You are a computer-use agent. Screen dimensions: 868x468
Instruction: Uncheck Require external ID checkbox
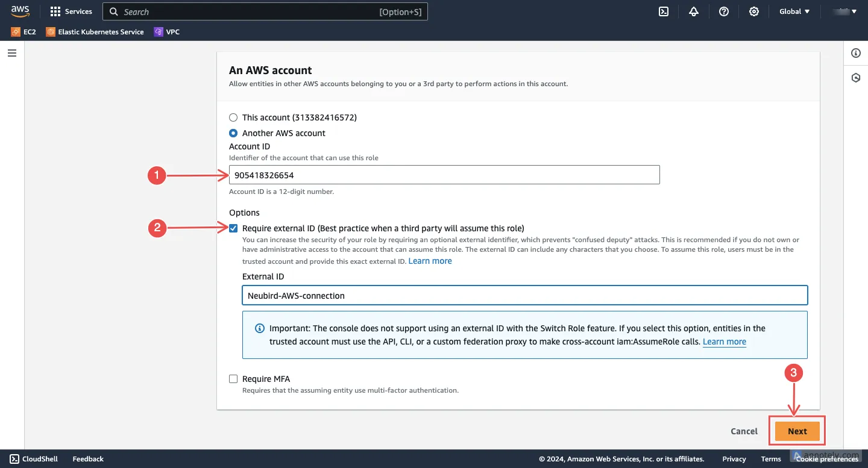233,228
